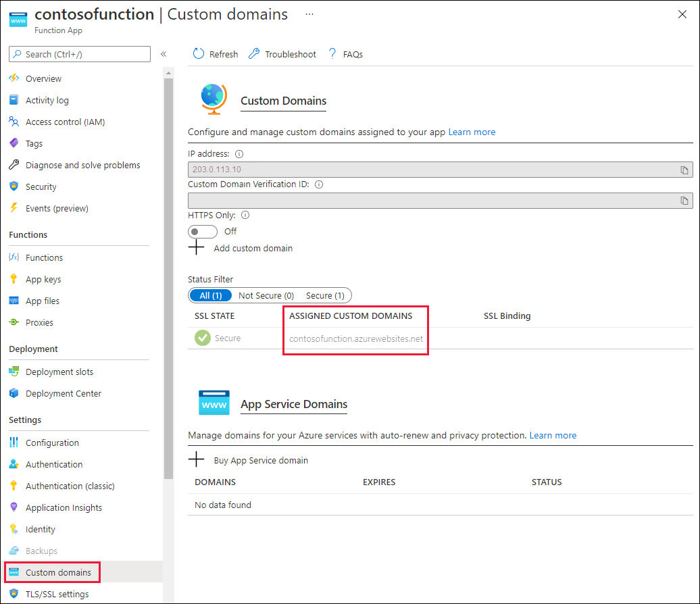700x604 pixels.
Task: Collapse the sidebar with the chevron
Action: point(163,54)
